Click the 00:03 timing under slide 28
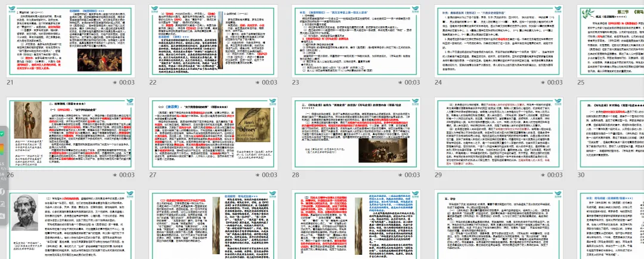The width and height of the screenshot is (644, 259). (412, 175)
